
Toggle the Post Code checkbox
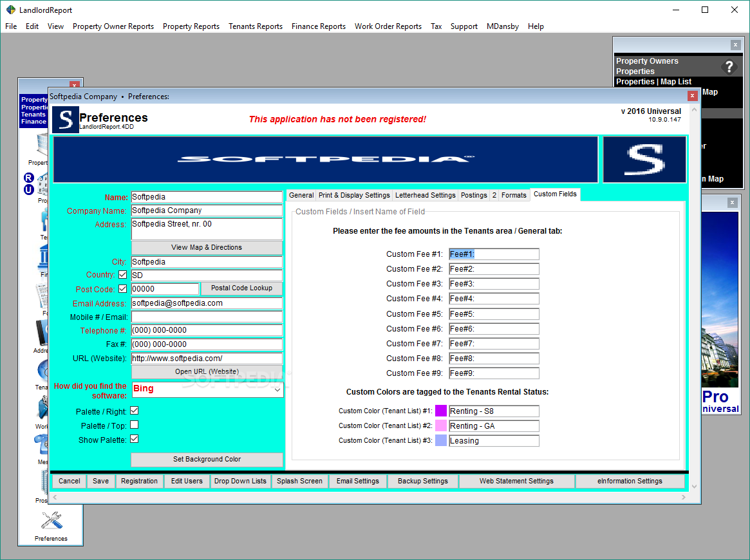122,289
